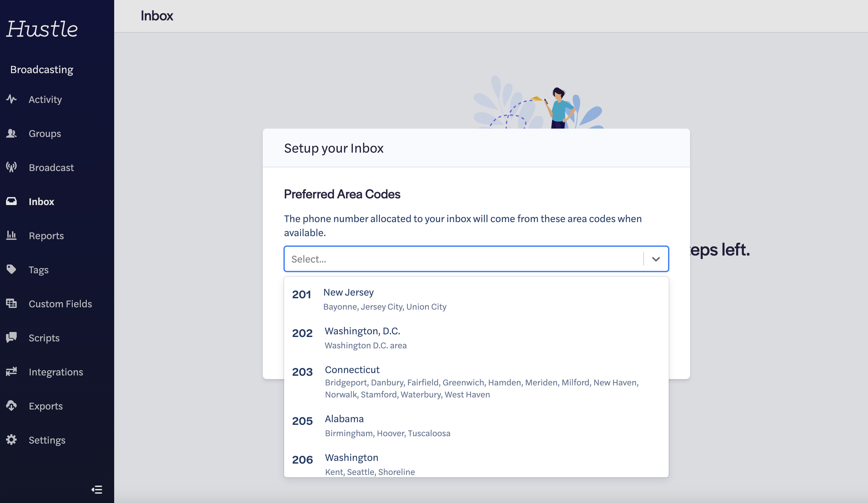This screenshot has height=503, width=868.
Task: Open the Inbox sidebar menu item
Action: pyautogui.click(x=41, y=201)
